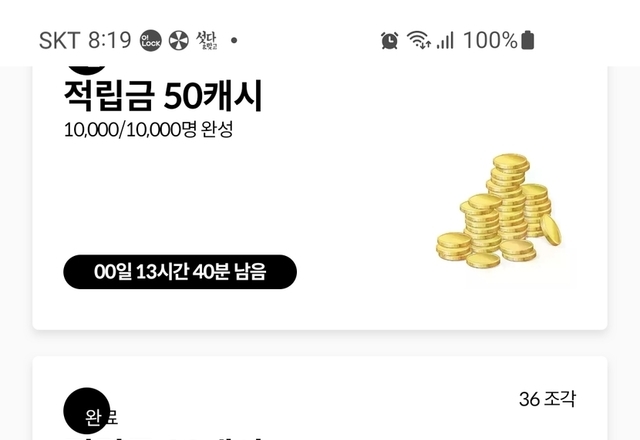Tap the SKT carrier label
The image size is (640, 440).
[59, 40]
